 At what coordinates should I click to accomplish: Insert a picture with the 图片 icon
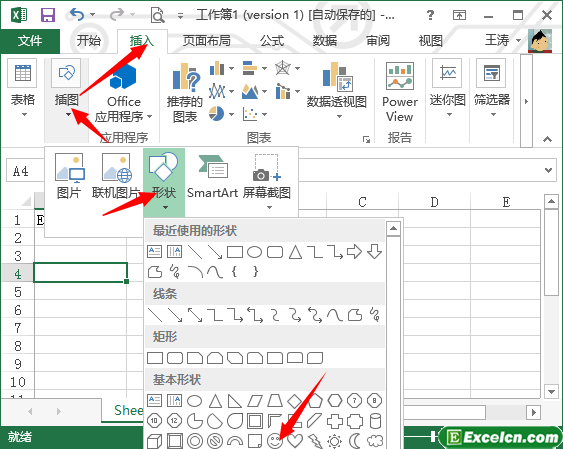coord(69,177)
